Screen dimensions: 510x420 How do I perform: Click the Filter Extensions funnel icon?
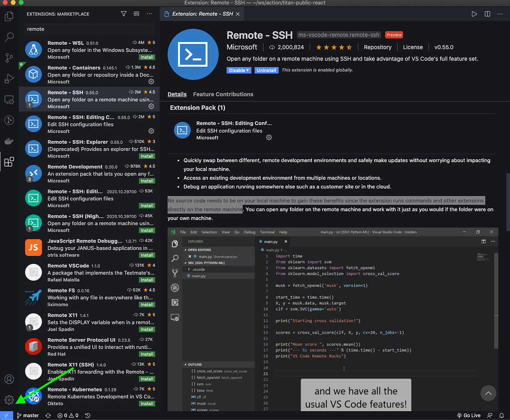[123, 14]
